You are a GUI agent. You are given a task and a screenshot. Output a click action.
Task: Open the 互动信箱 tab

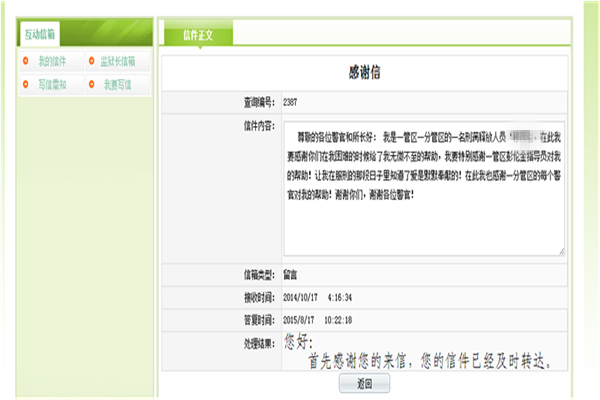pos(40,34)
